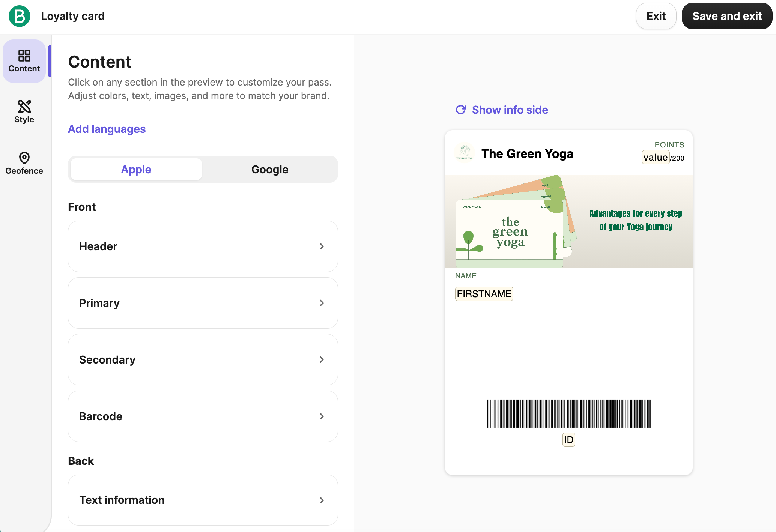Click the FIRSTNAME placeholder field in preview
776x532 pixels.
click(x=484, y=294)
